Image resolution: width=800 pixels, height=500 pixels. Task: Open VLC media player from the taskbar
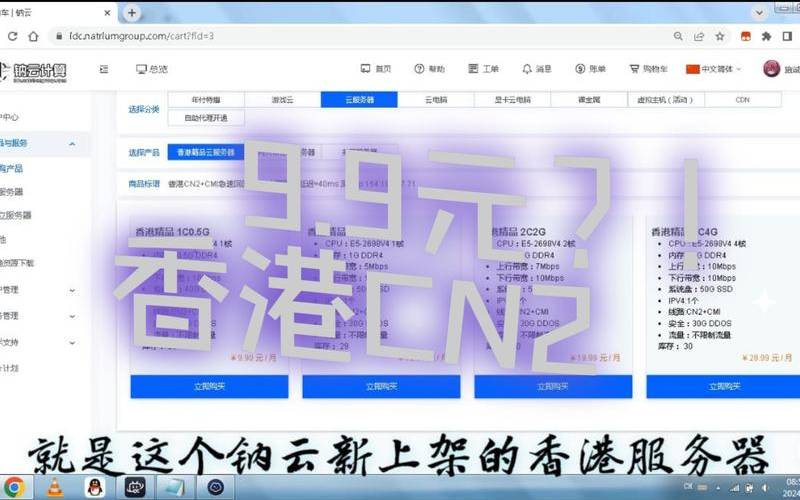(x=55, y=488)
